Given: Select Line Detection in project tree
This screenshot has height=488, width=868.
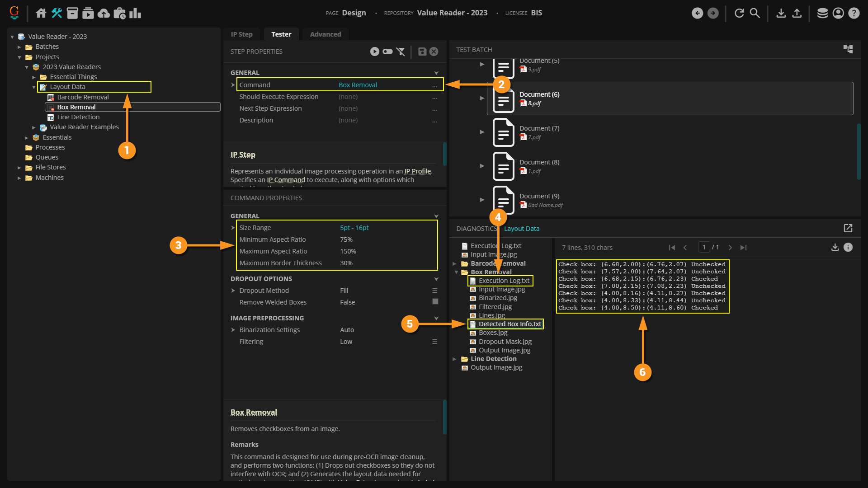Looking at the screenshot, I should point(78,117).
